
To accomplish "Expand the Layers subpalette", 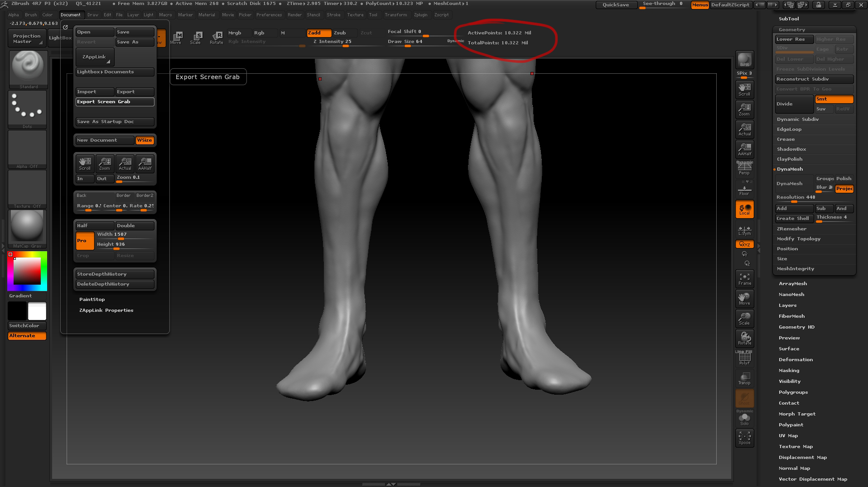I will (787, 306).
